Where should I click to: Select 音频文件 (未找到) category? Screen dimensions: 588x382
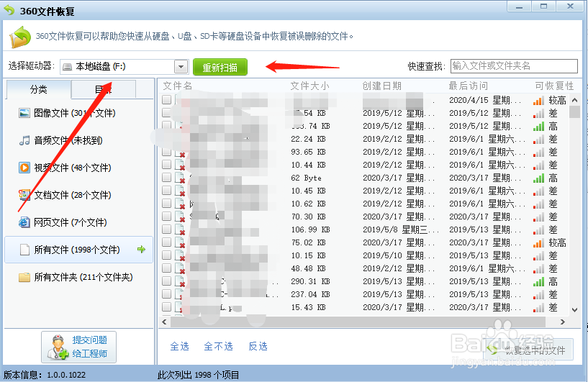tap(60, 140)
